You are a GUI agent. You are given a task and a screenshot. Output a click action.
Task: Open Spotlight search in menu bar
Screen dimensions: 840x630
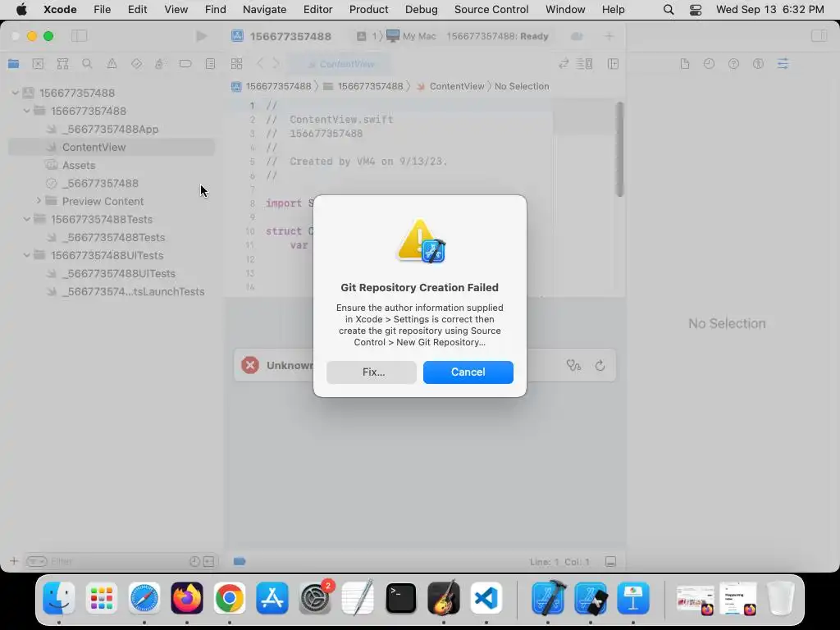click(x=669, y=10)
